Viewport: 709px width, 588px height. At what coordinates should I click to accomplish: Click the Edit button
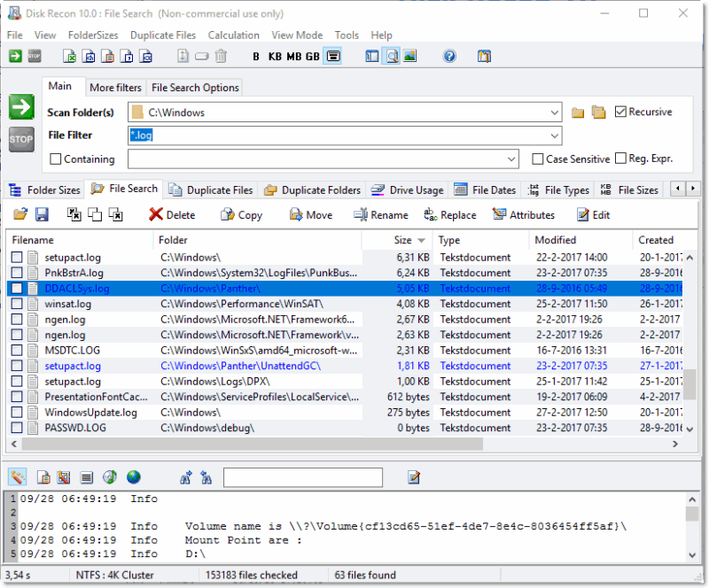(593, 214)
